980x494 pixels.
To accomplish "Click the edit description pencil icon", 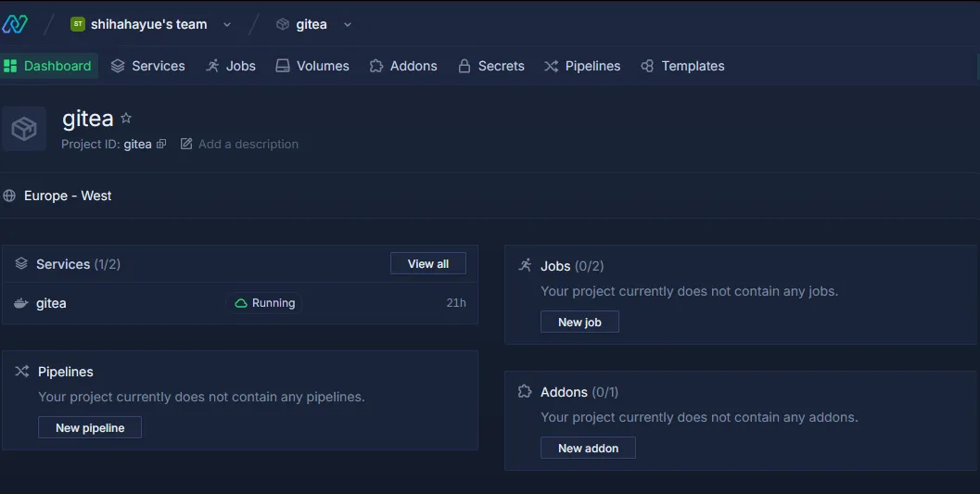I will pos(186,144).
